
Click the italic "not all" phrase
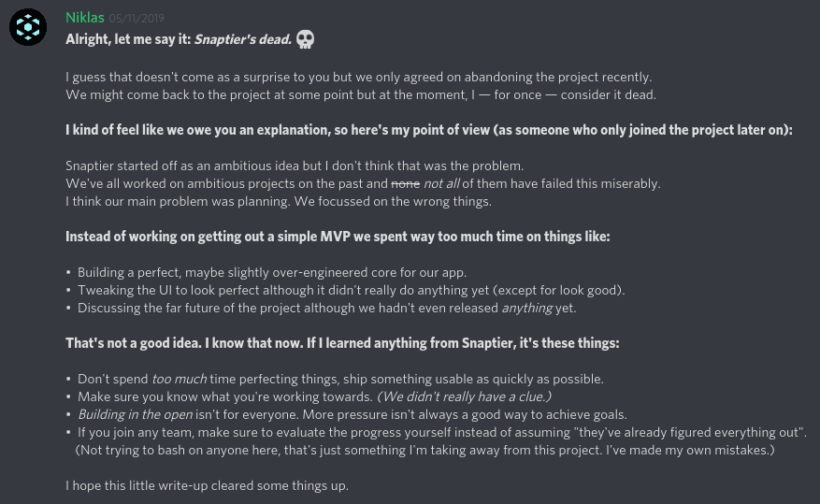[441, 183]
